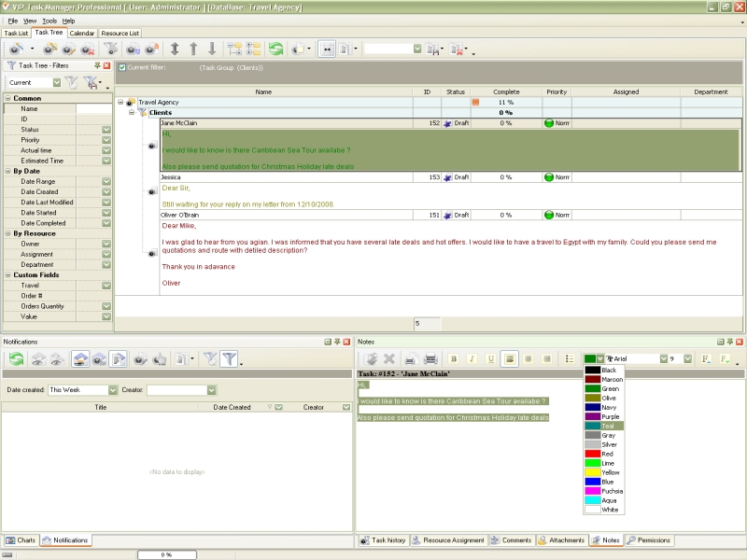Image resolution: width=747 pixels, height=560 pixels.
Task: Open the Comments tab
Action: 511,540
